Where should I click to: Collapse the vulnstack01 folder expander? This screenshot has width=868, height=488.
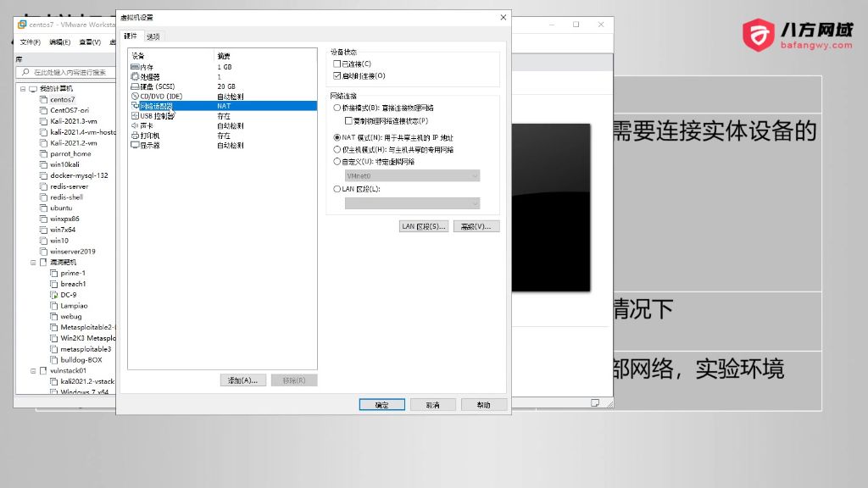(33, 371)
